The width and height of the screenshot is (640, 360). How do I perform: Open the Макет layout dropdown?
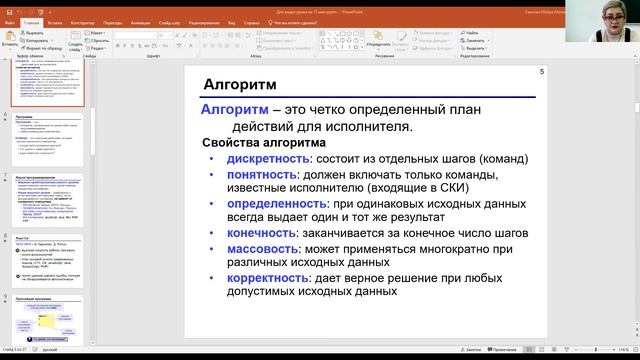95,33
